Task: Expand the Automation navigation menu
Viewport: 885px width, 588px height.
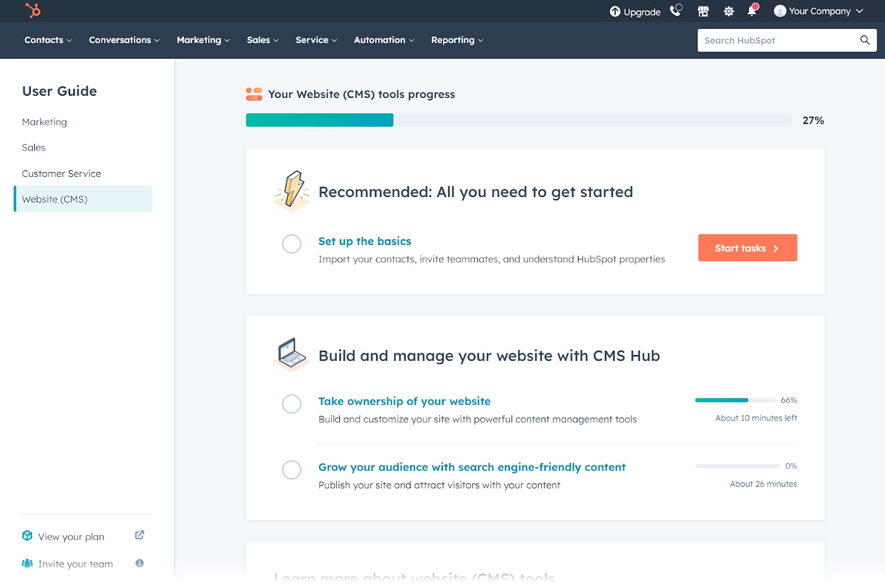Action: pyautogui.click(x=383, y=40)
